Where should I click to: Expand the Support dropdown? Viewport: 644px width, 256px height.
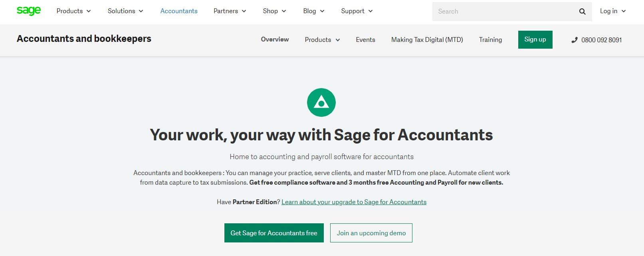(356, 11)
